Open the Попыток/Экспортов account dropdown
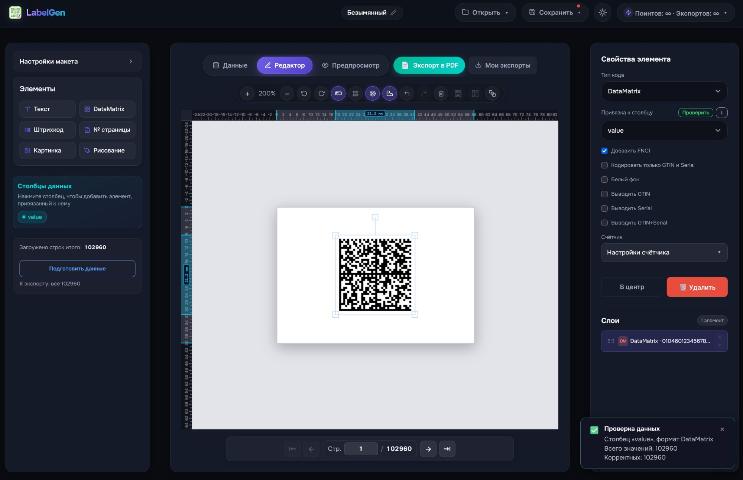Screen dimensions: 743x480 (x=676, y=13)
